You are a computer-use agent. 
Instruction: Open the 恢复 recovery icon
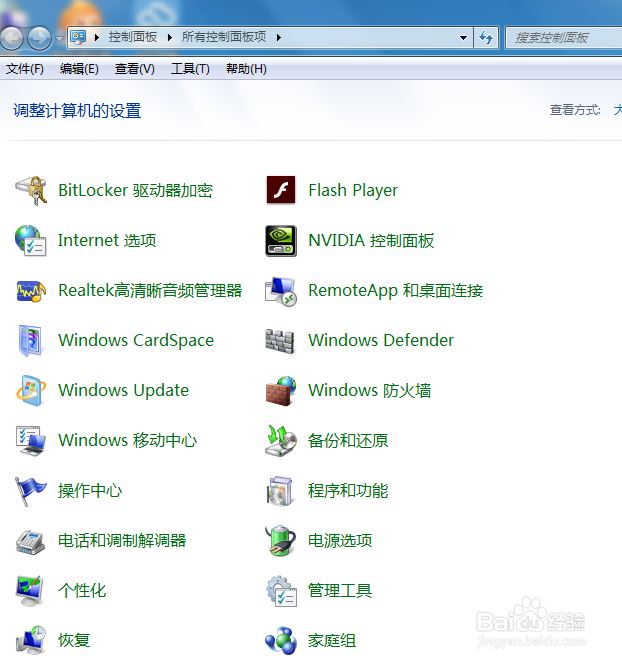click(x=30, y=640)
